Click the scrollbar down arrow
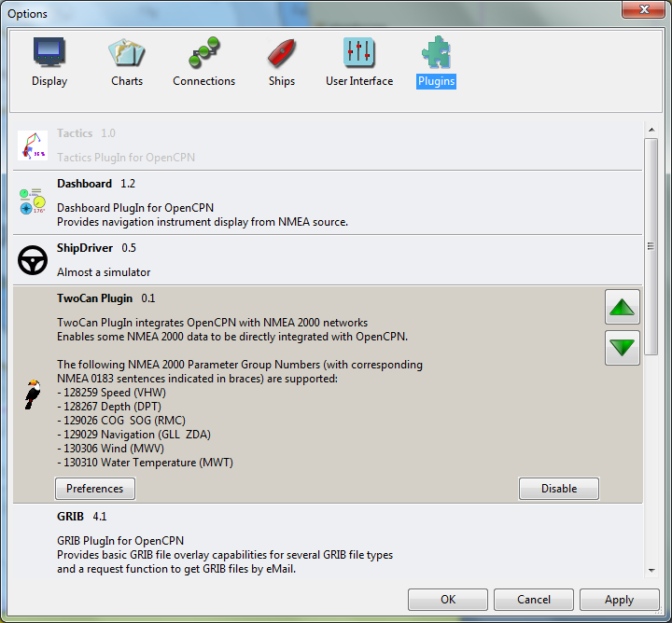The width and height of the screenshot is (672, 623). [651, 571]
